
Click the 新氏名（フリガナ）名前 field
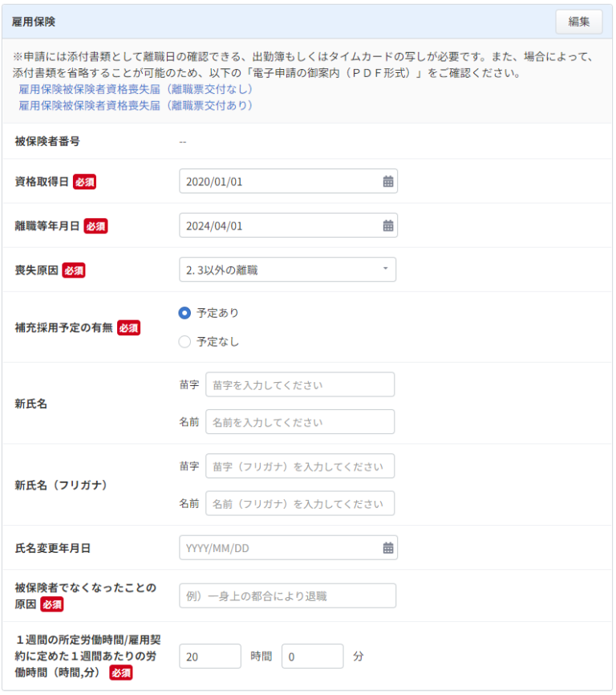click(299, 503)
